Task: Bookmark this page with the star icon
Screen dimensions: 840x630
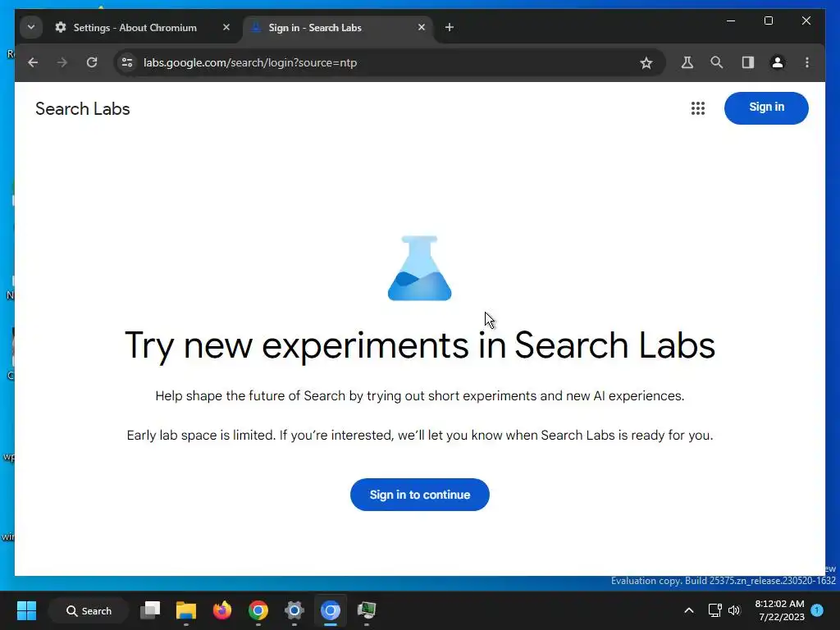Action: (646, 63)
